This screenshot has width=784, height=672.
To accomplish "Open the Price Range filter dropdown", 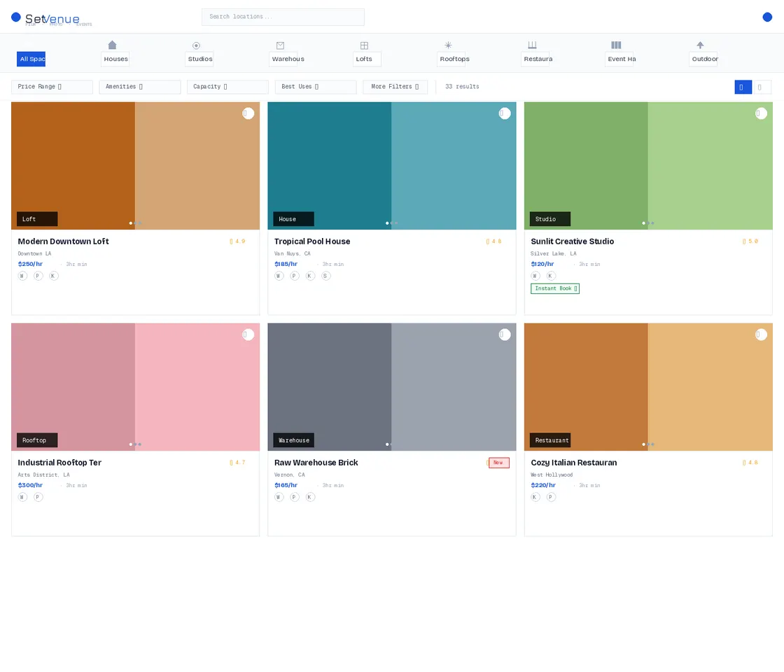I will pos(52,87).
